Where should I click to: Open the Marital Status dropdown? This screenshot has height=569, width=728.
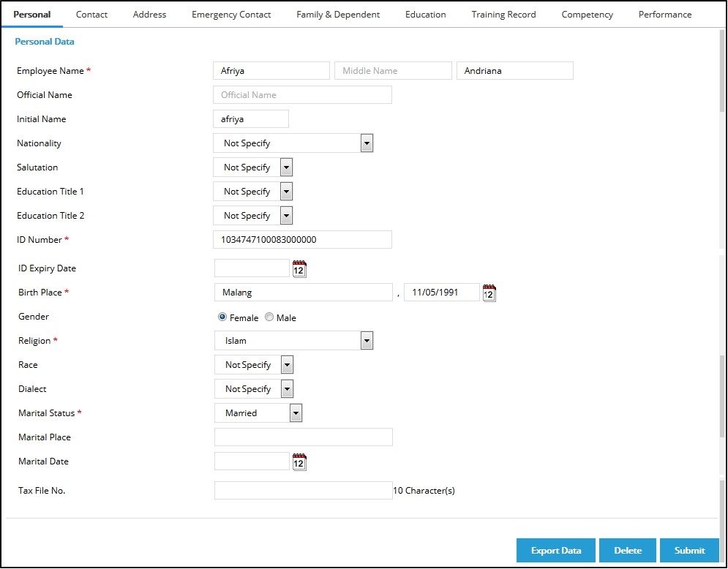pyautogui.click(x=258, y=412)
